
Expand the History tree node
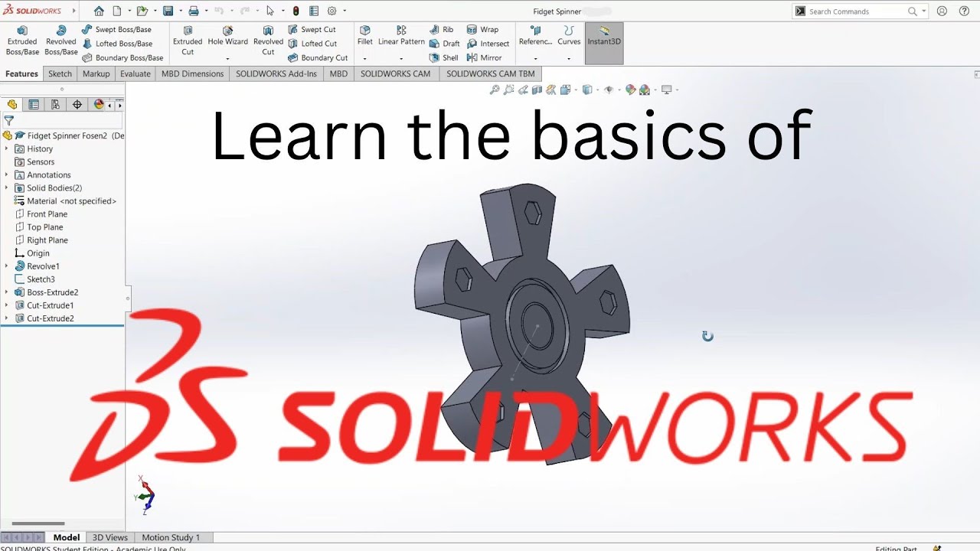pyautogui.click(x=6, y=149)
